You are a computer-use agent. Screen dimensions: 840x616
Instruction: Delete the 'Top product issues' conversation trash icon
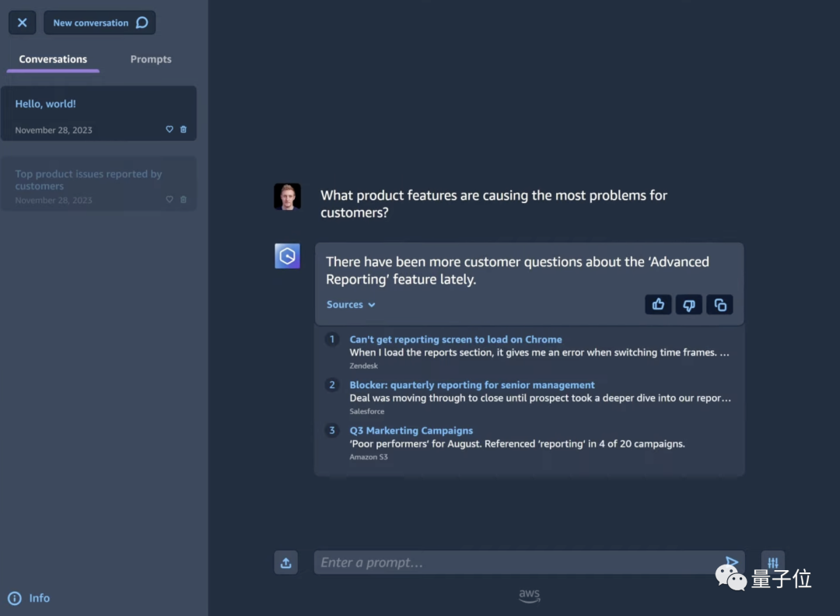coord(184,200)
